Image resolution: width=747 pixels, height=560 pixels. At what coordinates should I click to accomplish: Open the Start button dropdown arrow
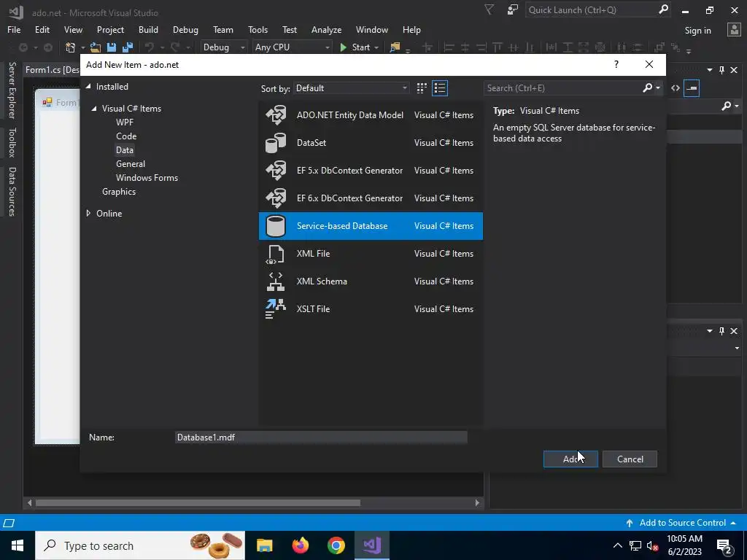tap(376, 47)
